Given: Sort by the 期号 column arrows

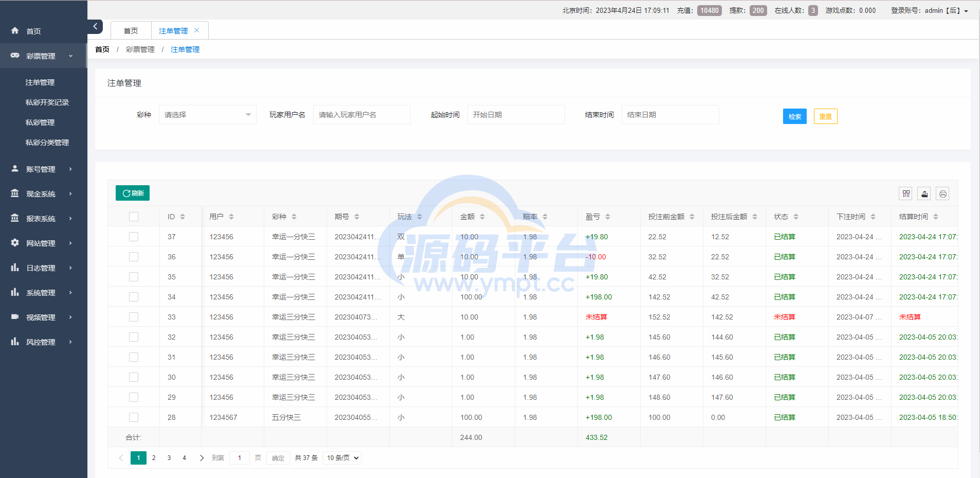Looking at the screenshot, I should 357,217.
